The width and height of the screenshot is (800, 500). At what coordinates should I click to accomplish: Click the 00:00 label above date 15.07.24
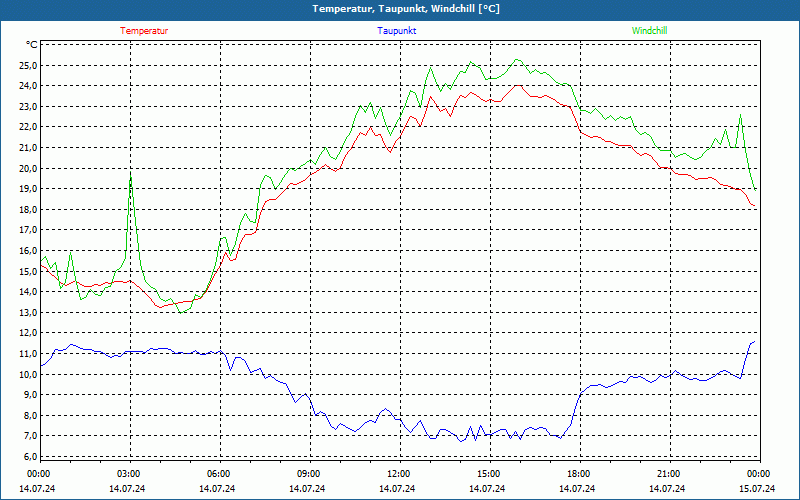click(x=758, y=474)
